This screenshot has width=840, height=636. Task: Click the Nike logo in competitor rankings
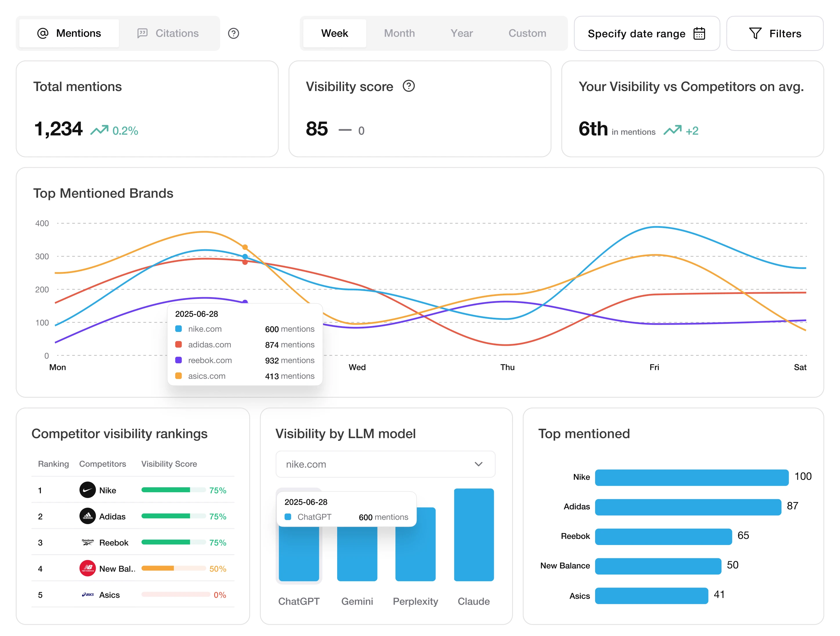click(87, 490)
